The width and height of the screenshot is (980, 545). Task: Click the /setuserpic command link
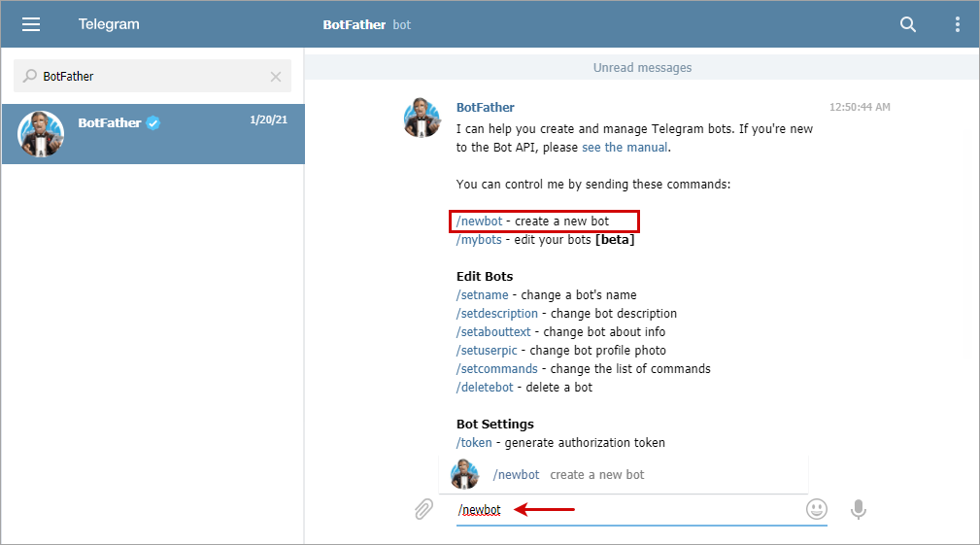pos(487,351)
